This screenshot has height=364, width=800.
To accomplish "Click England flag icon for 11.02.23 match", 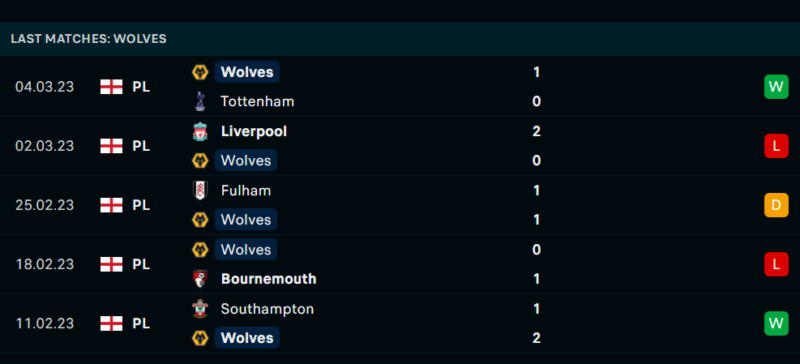I will 111,323.
